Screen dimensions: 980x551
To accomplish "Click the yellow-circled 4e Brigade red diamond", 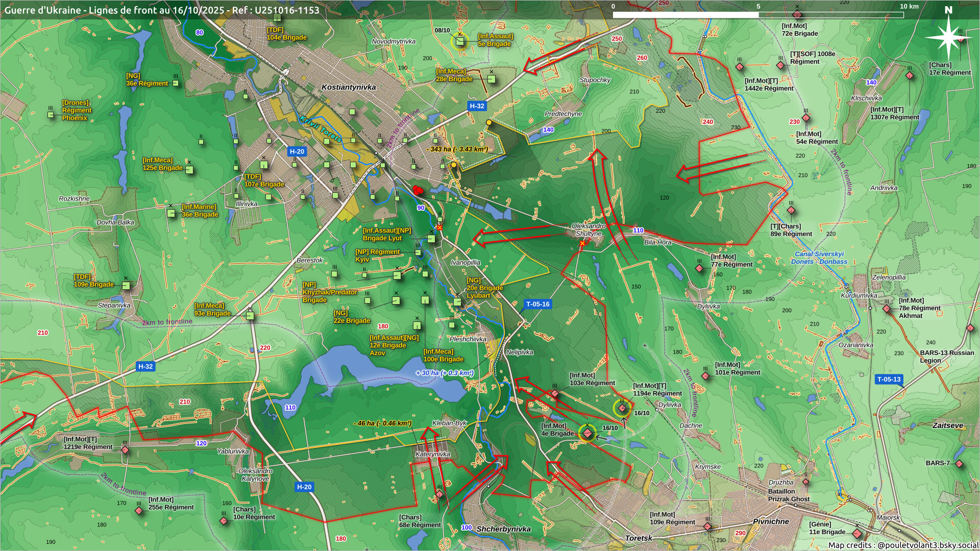I will tap(587, 434).
